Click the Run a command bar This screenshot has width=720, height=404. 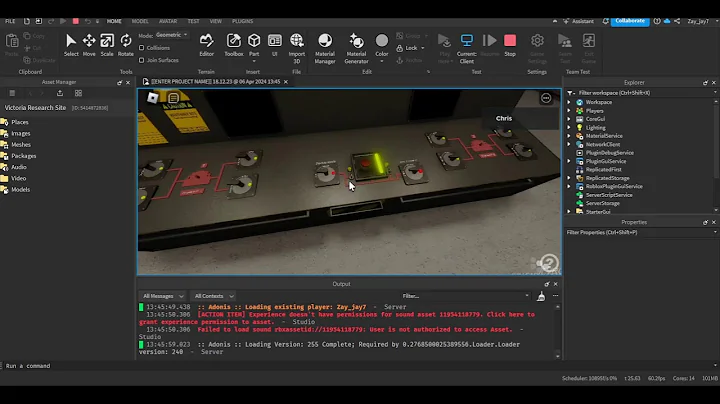358,366
